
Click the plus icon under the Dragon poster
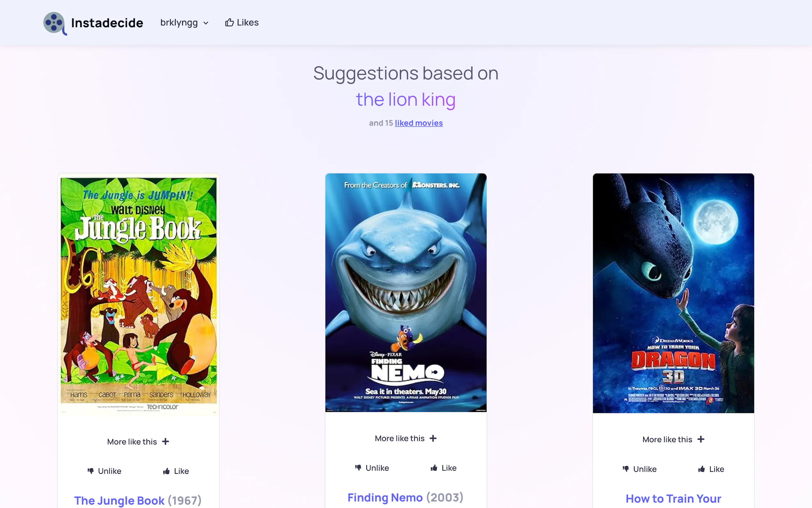700,439
